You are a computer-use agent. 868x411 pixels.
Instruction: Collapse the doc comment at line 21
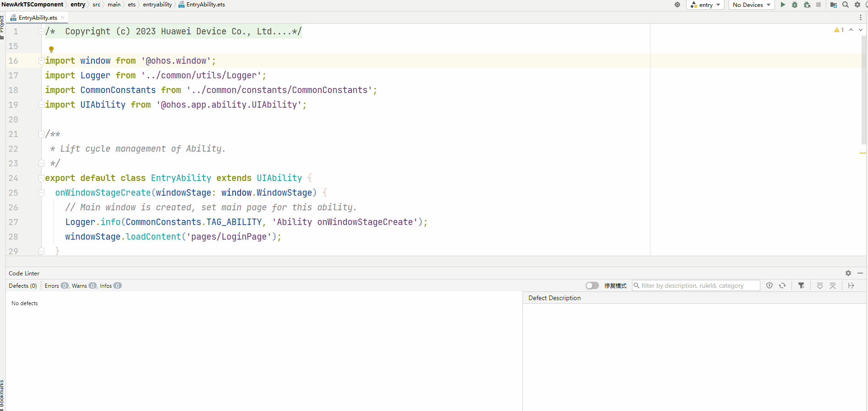tap(41, 134)
